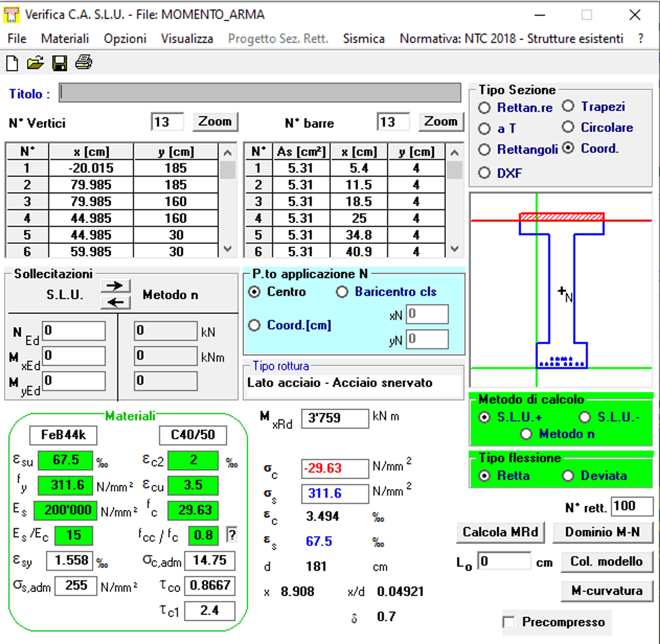This screenshot has height=644, width=660.
Task: Click the C40/50 concrete material button
Action: (193, 435)
